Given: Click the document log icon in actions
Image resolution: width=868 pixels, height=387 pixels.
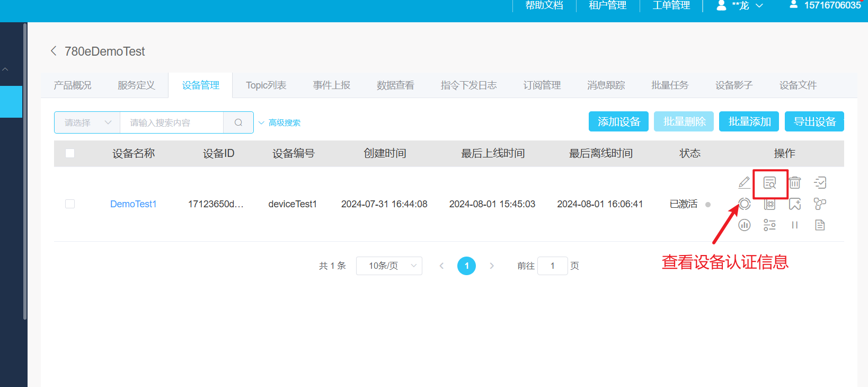Looking at the screenshot, I should [x=820, y=225].
